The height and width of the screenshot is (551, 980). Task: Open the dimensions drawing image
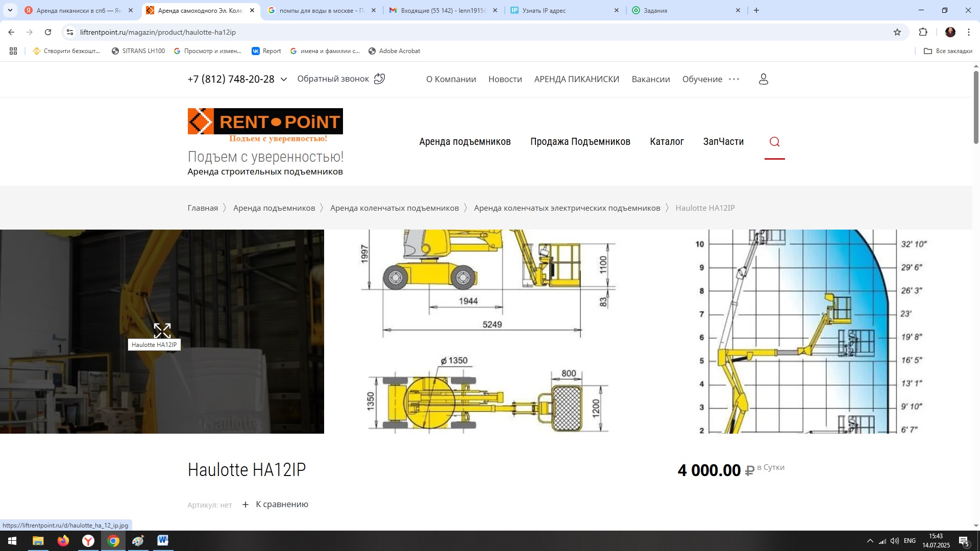click(x=486, y=332)
